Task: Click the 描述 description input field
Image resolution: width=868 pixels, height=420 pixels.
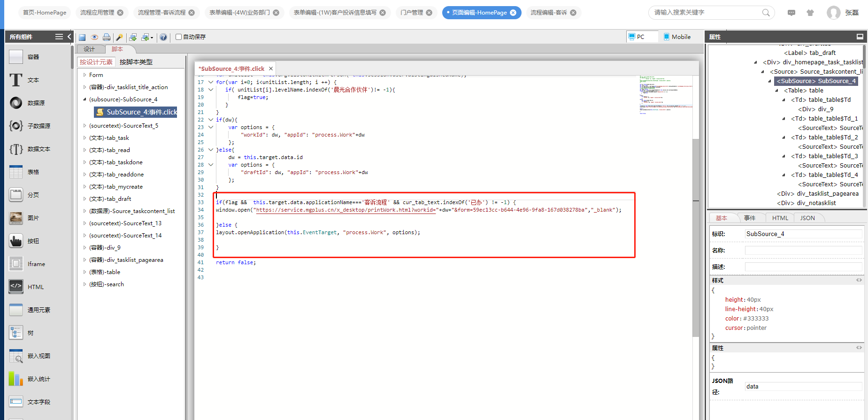Action: (x=804, y=267)
